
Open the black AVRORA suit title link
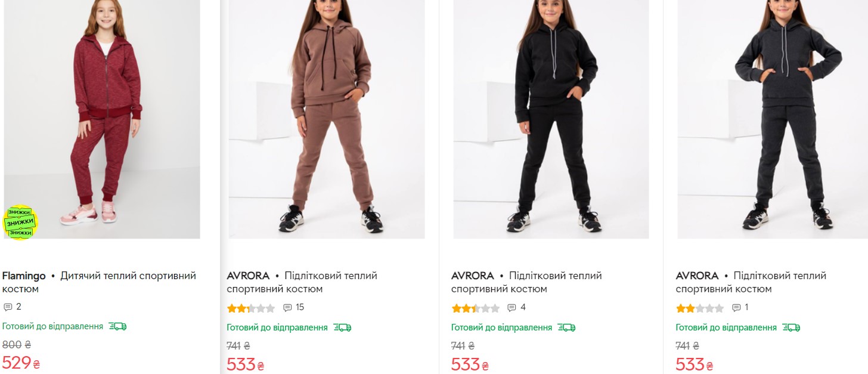(526, 282)
